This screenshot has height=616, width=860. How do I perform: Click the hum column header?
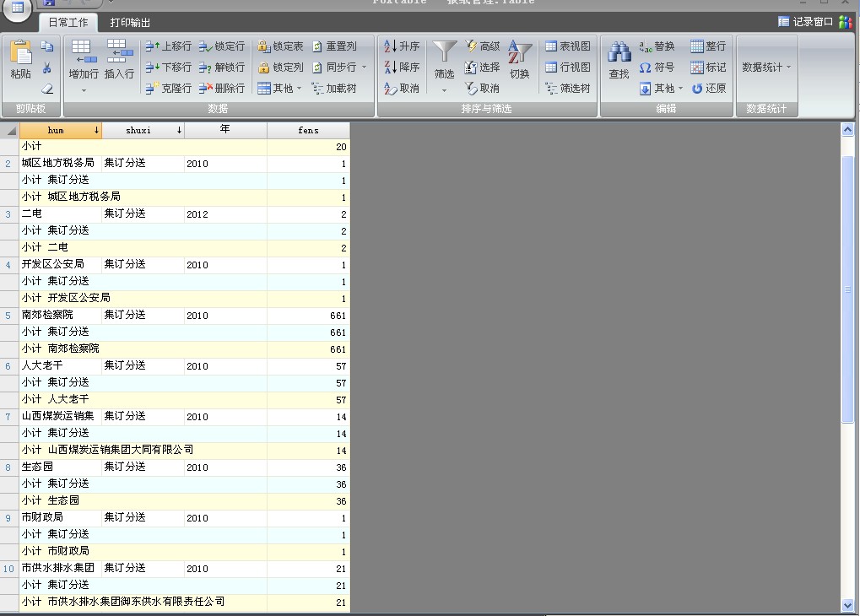[60, 130]
